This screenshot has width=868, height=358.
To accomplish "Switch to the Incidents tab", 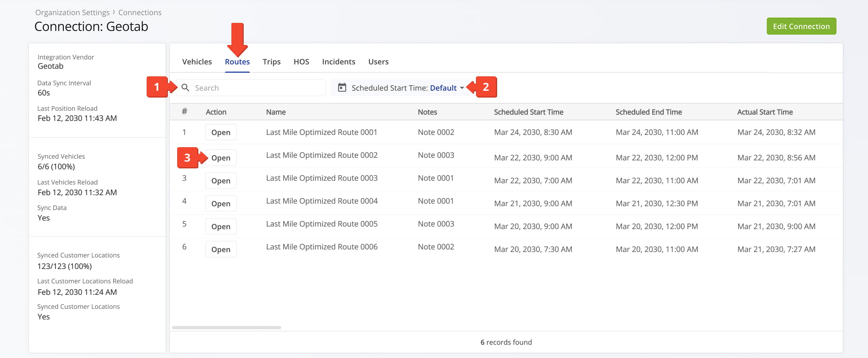I will [339, 62].
